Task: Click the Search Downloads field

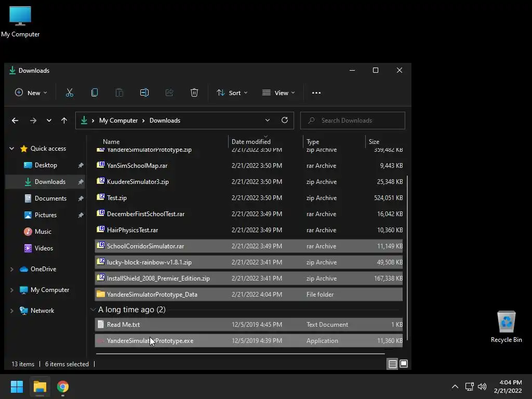Action: 353,121
